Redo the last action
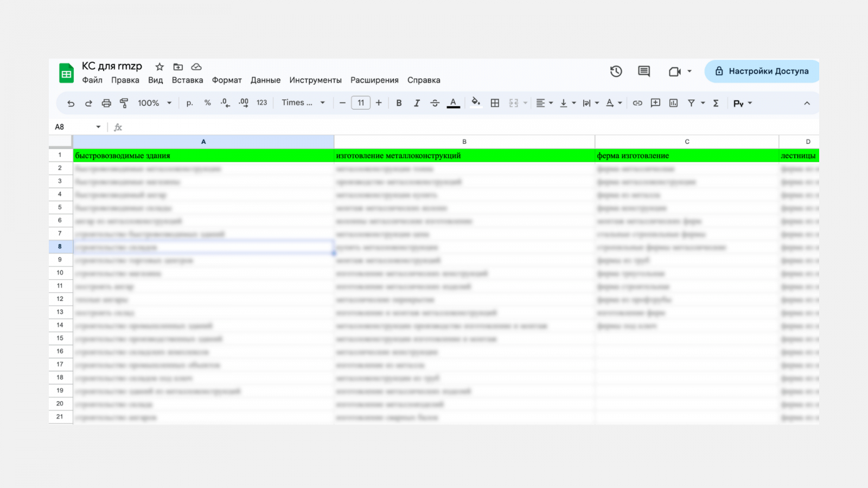Image resolution: width=868 pixels, height=488 pixels. 88,103
